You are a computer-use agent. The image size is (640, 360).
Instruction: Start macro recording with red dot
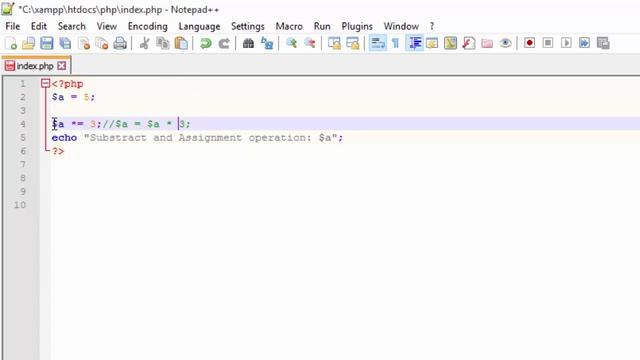(529, 43)
